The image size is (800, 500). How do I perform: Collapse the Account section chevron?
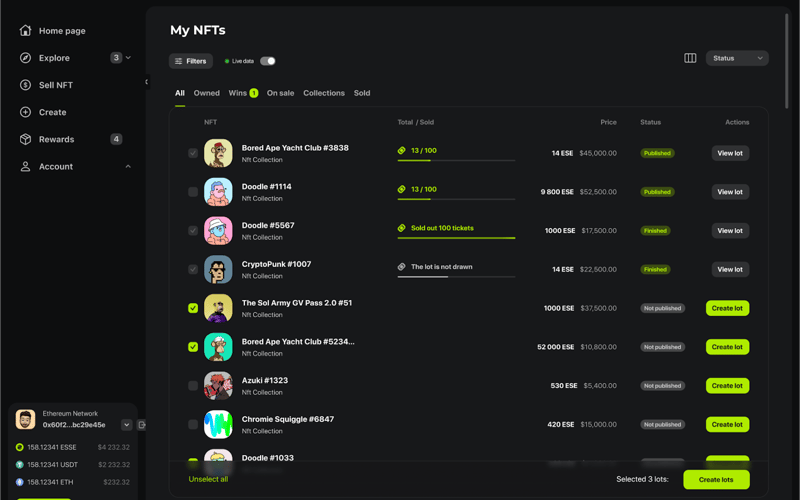[128, 166]
